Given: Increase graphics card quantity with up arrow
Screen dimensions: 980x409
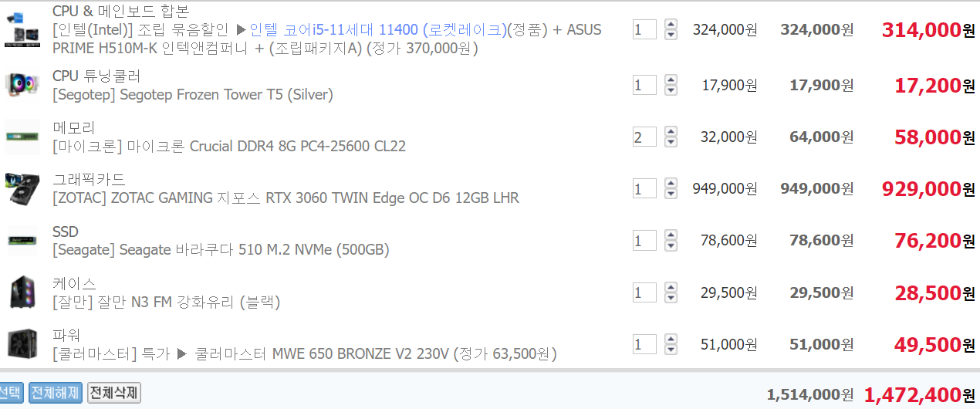Looking at the screenshot, I should tap(671, 184).
